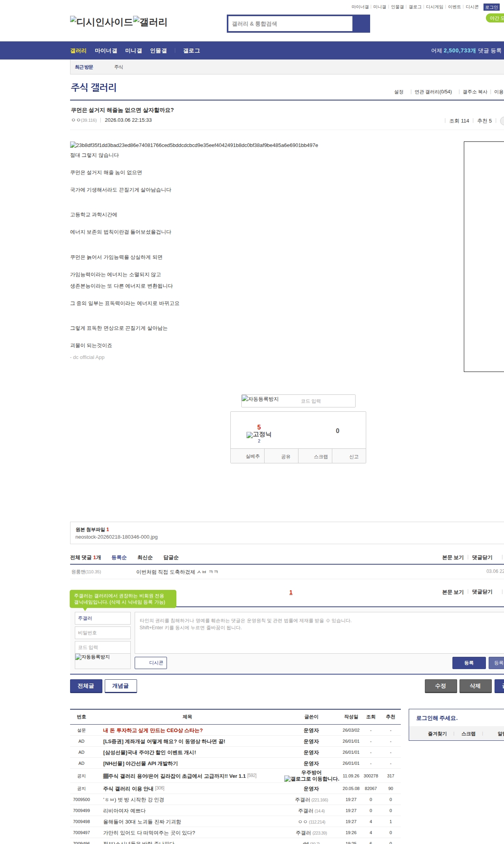Click the gray 삭제 button

click(x=476, y=686)
